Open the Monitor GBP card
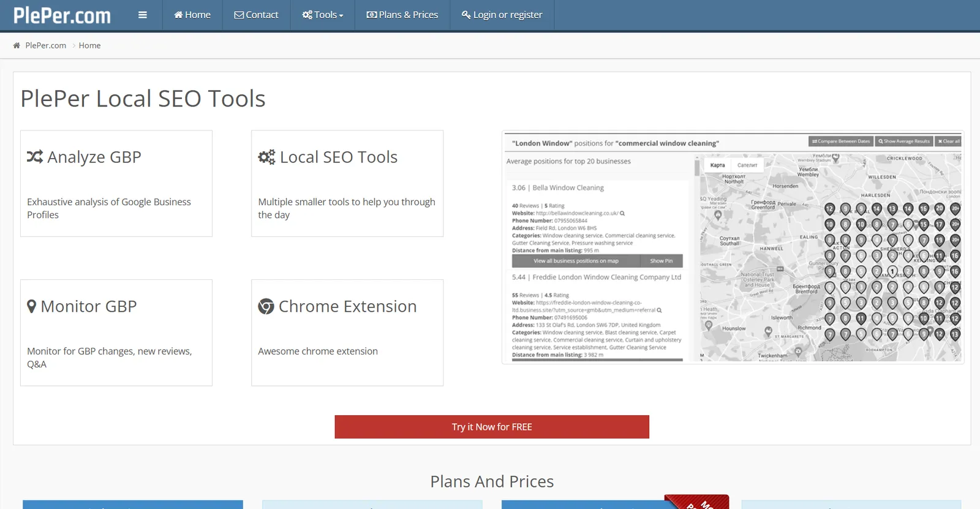 [116, 333]
